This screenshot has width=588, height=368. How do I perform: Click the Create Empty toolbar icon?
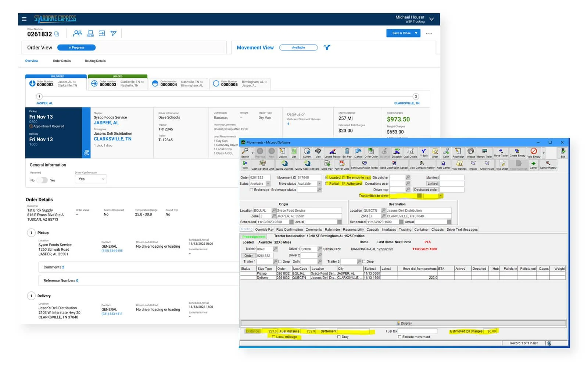(x=517, y=153)
